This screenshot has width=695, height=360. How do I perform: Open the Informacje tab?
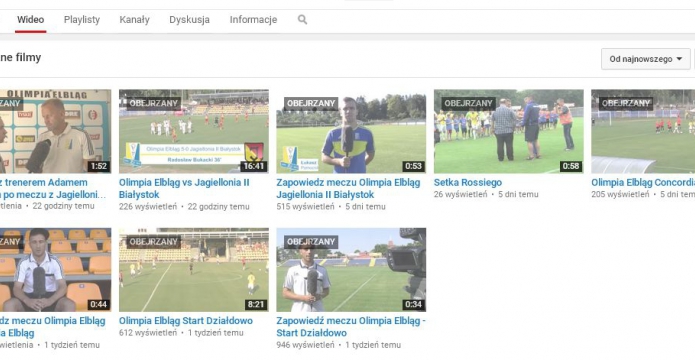(x=253, y=20)
